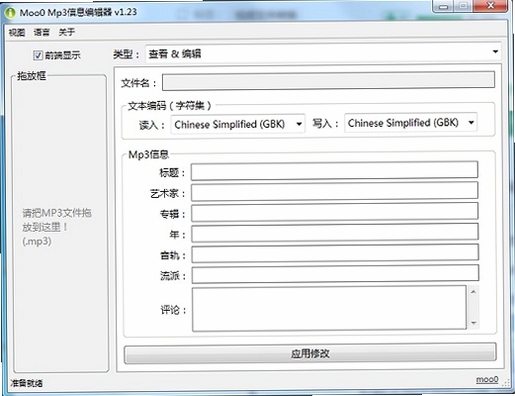Maximize the Moo0 window
This screenshot has width=515, height=396.
click(x=463, y=6)
